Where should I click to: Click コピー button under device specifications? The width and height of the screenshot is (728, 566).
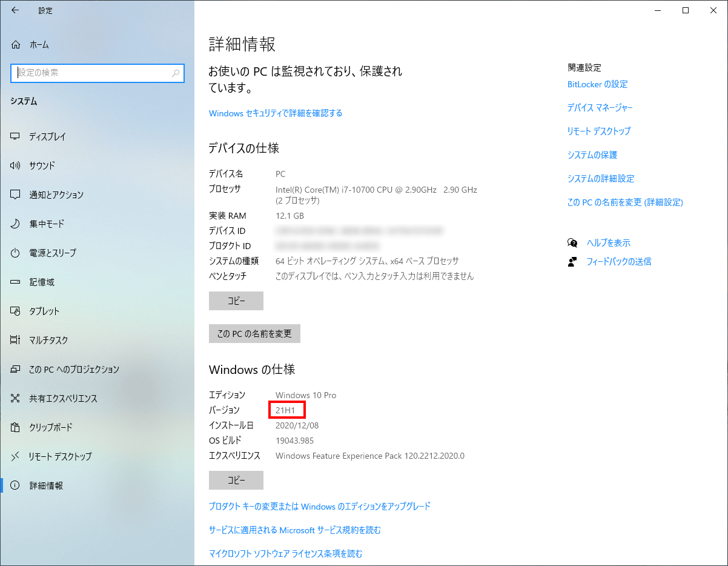[236, 301]
